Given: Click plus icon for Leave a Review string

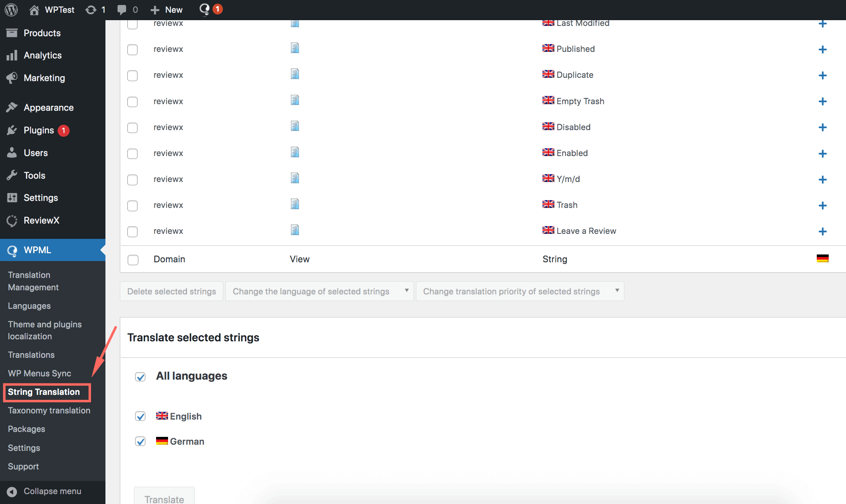Looking at the screenshot, I should [x=822, y=231].
